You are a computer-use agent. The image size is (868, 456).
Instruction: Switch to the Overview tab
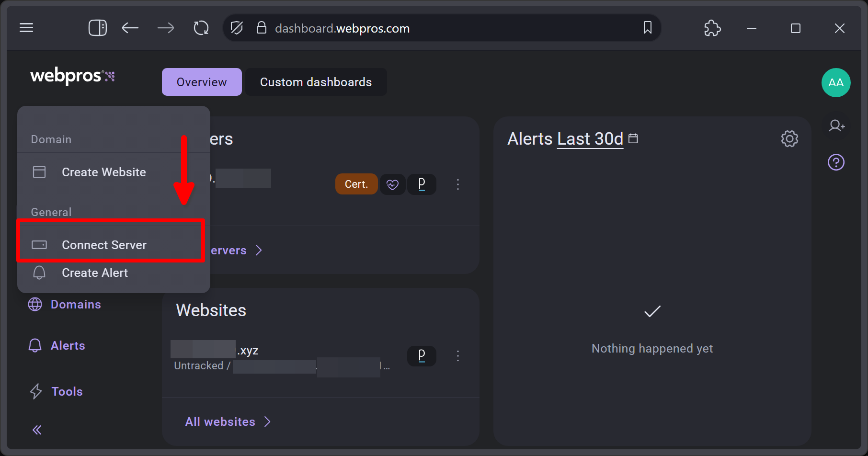[x=202, y=82]
